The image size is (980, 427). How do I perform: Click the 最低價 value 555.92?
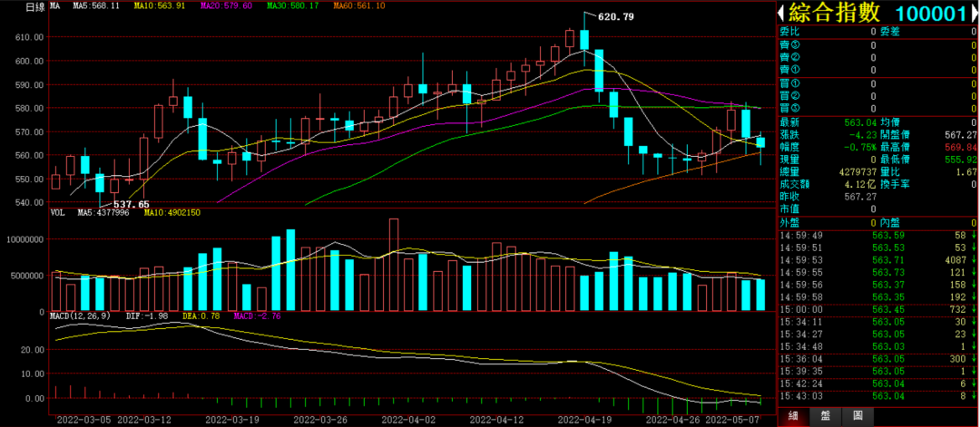pyautogui.click(x=961, y=160)
